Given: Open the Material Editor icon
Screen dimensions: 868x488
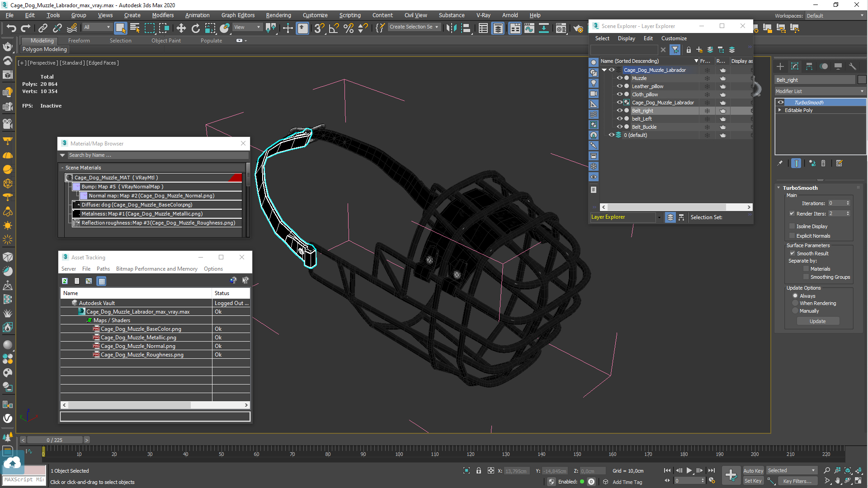Looking at the screenshot, I should point(561,28).
